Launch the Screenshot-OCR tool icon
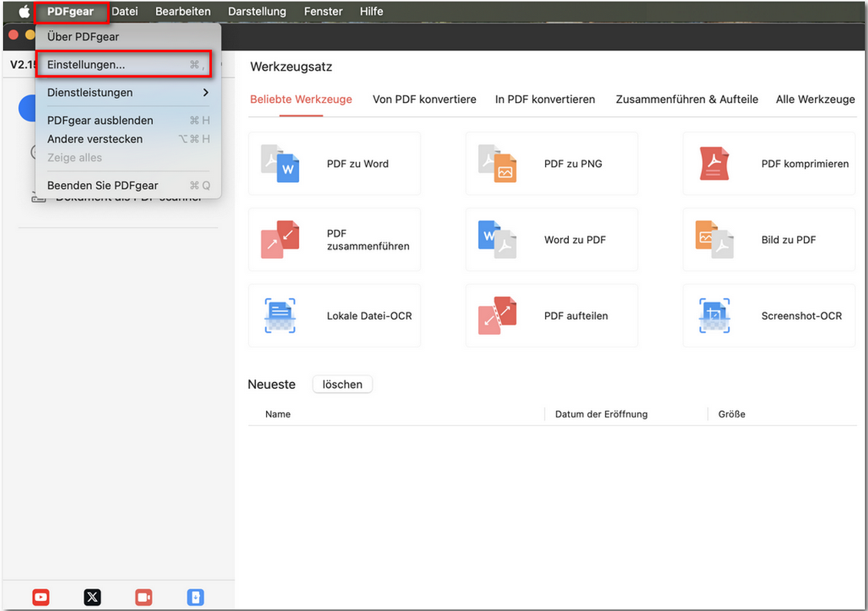868x611 pixels. point(714,315)
